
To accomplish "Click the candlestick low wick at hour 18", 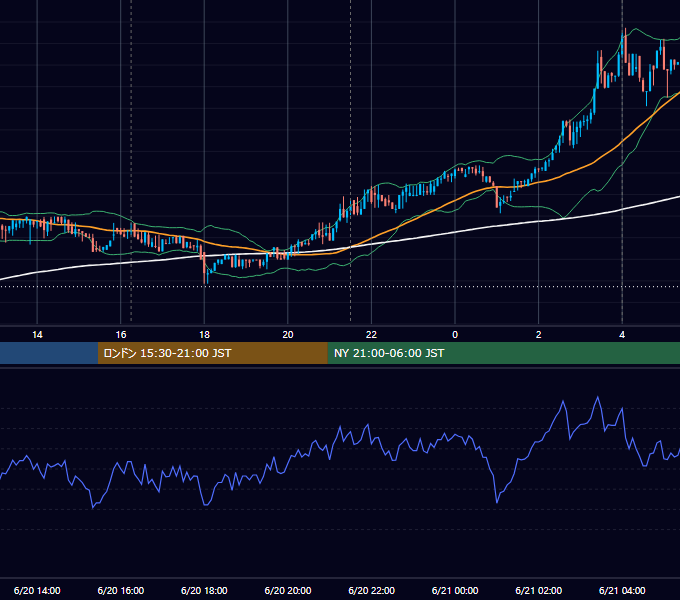I will [205, 280].
